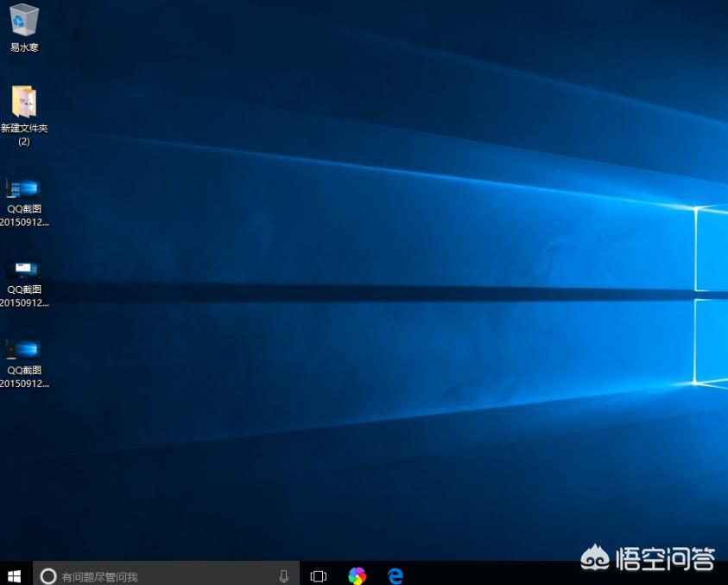728x585 pixels.
Task: Open Microsoft Edge from the taskbar
Action: point(396,575)
